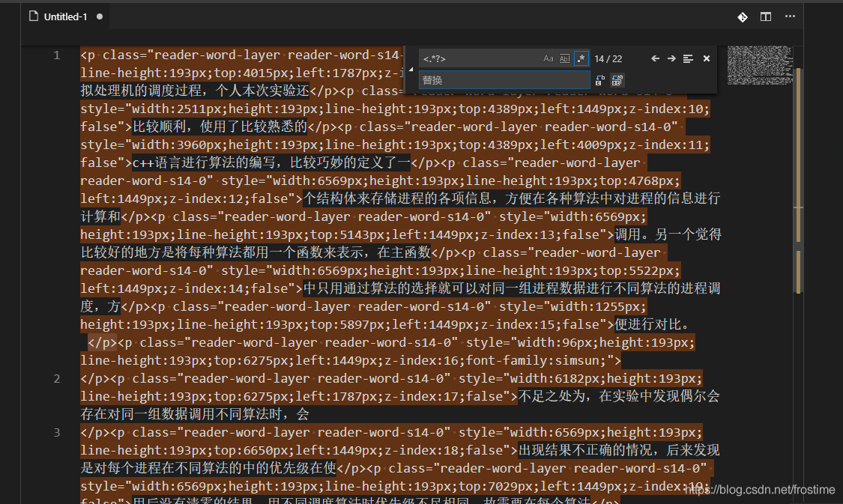The image size is (843, 504).
Task: Click the Replace single match icon
Action: pos(600,80)
